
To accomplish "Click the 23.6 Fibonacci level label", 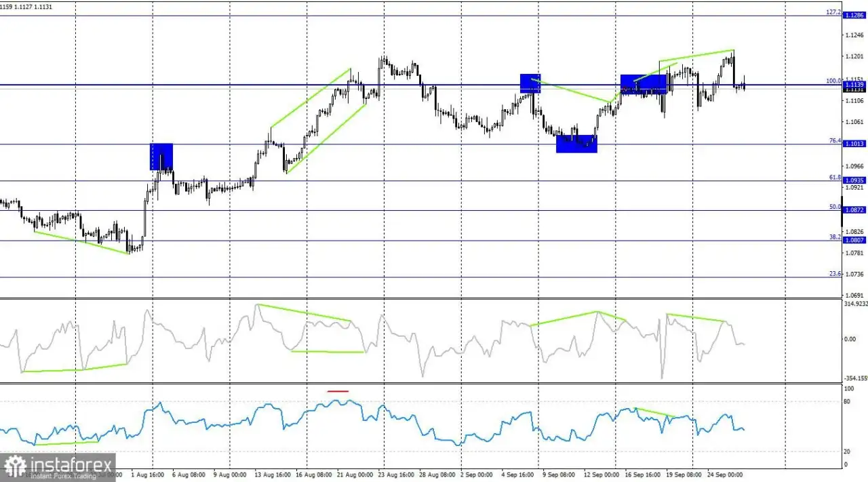I will coord(835,274).
